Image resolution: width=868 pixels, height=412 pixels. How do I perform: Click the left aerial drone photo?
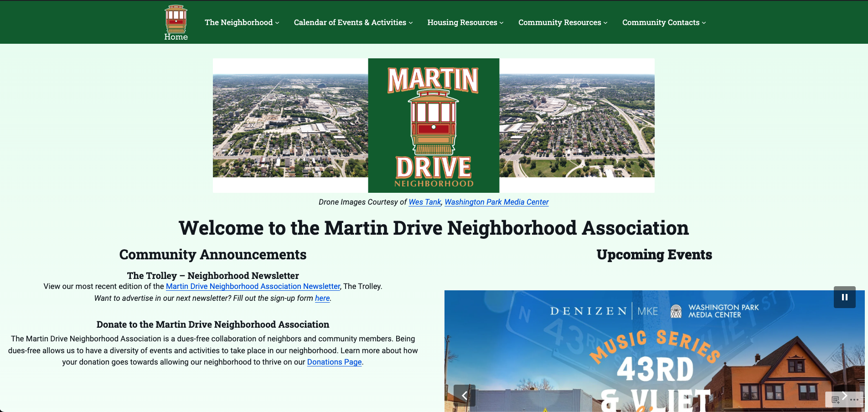[290, 125]
